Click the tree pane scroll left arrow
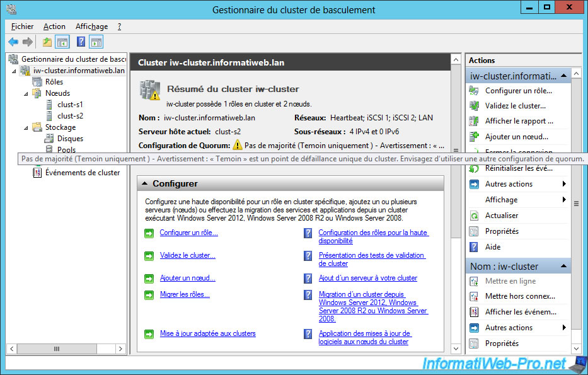The image size is (588, 375). click(x=11, y=349)
